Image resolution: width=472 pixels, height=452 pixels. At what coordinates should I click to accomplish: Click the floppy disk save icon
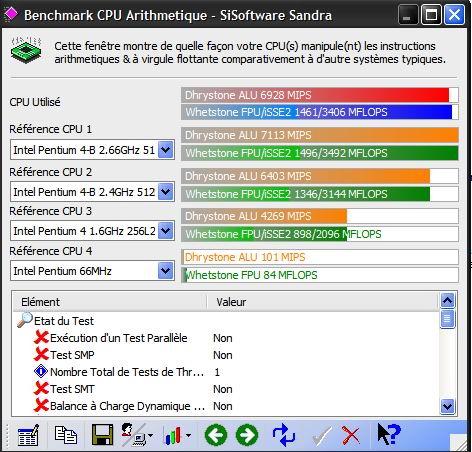[102, 435]
